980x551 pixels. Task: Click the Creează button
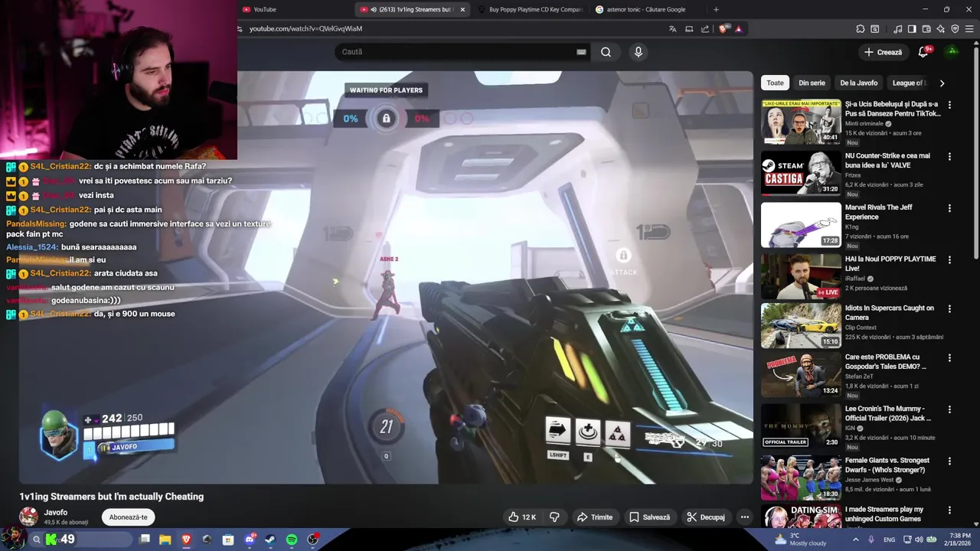coord(883,52)
